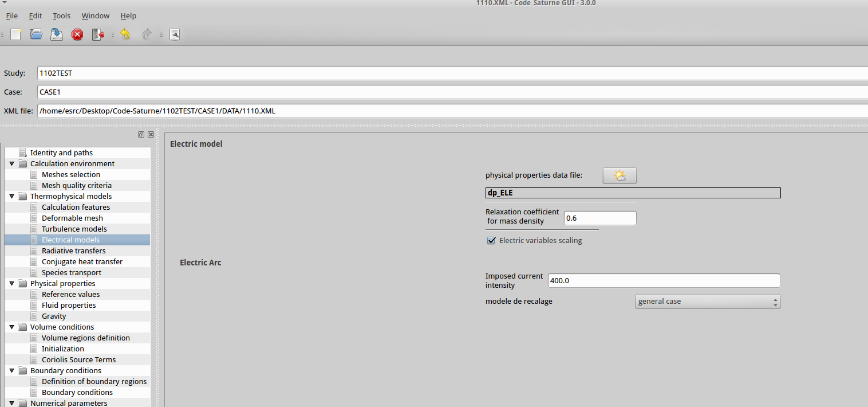Go to the Fluid properties page

click(x=69, y=306)
